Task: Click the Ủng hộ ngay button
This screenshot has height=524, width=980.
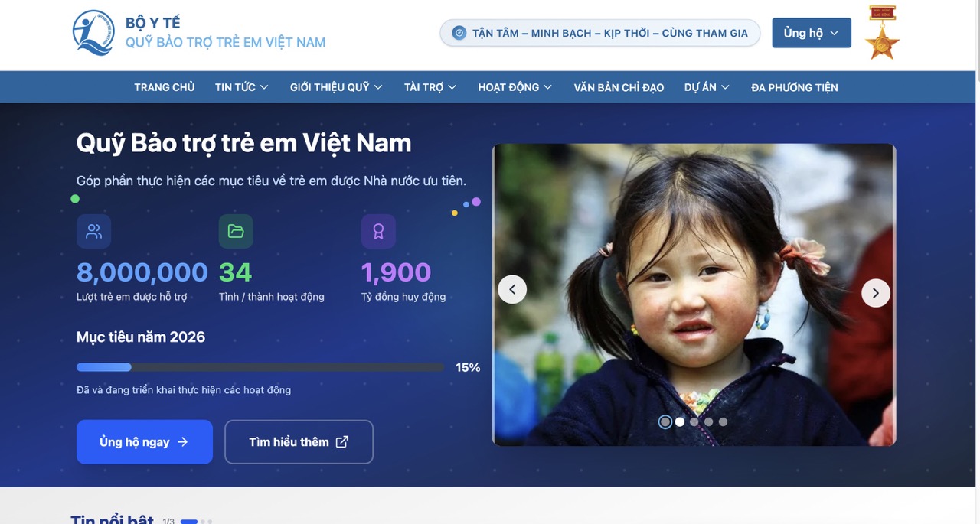Action: pyautogui.click(x=145, y=441)
